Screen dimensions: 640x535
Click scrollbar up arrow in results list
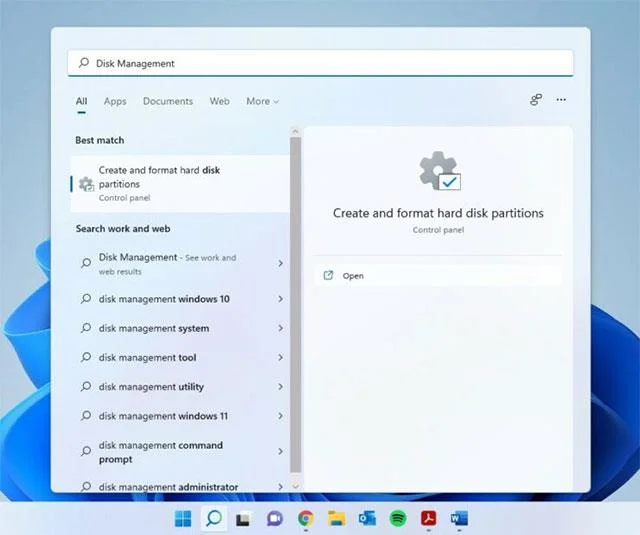(x=296, y=132)
